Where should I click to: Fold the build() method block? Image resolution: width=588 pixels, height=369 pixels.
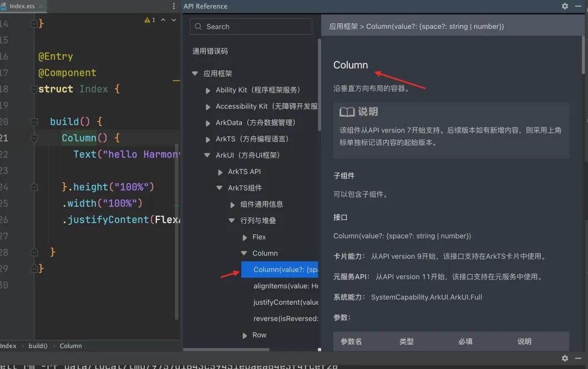(x=34, y=122)
